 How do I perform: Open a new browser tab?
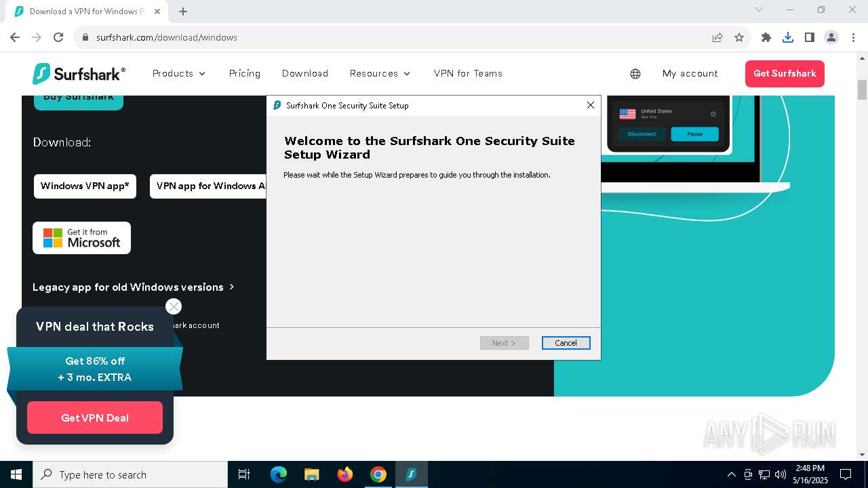(183, 12)
